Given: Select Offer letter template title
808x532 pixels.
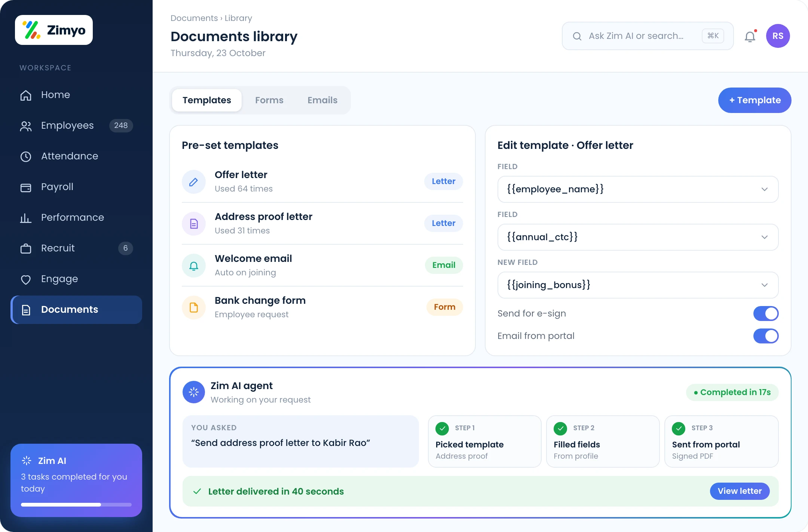Looking at the screenshot, I should [x=241, y=175].
